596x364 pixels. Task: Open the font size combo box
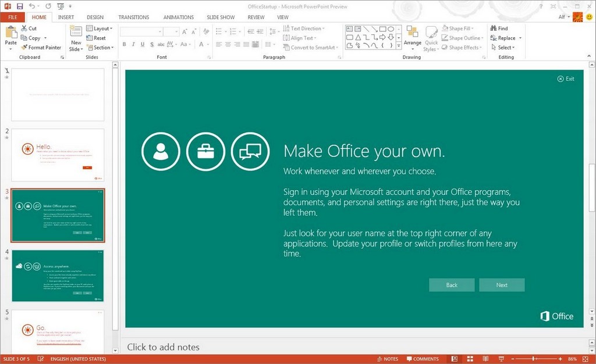coord(171,32)
